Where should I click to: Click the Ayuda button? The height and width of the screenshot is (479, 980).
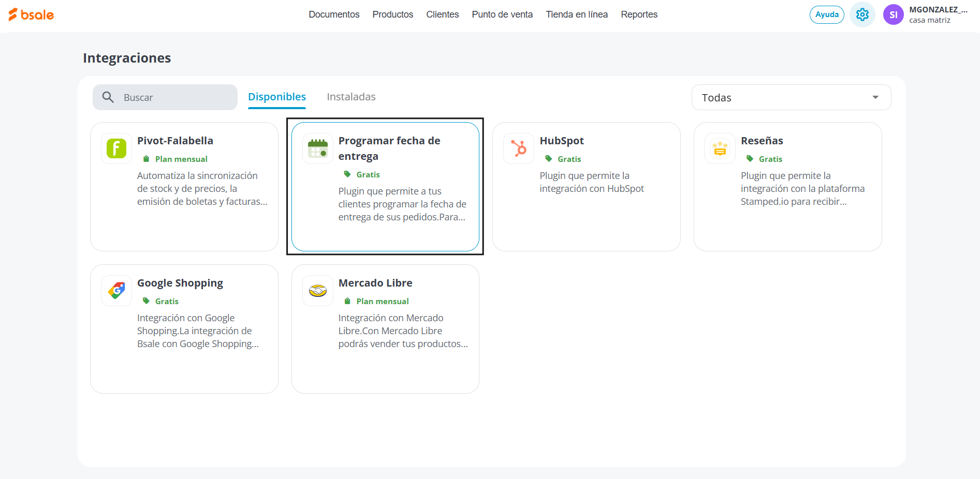coord(827,14)
